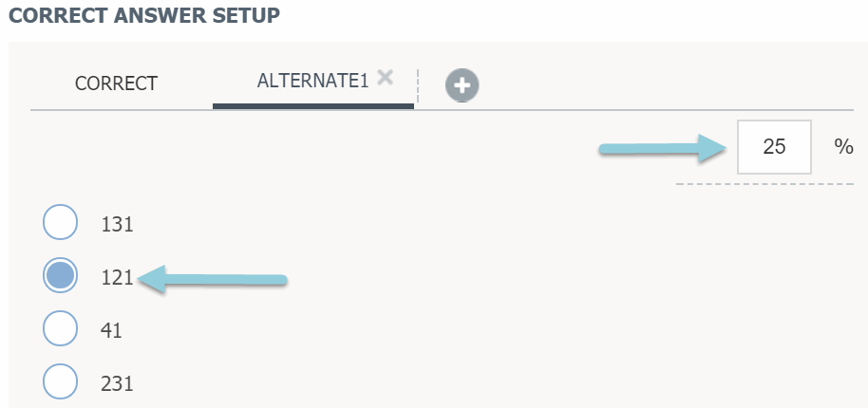Click the arrow pointing at the percentage box
The image size is (868, 408).
[x=659, y=148]
